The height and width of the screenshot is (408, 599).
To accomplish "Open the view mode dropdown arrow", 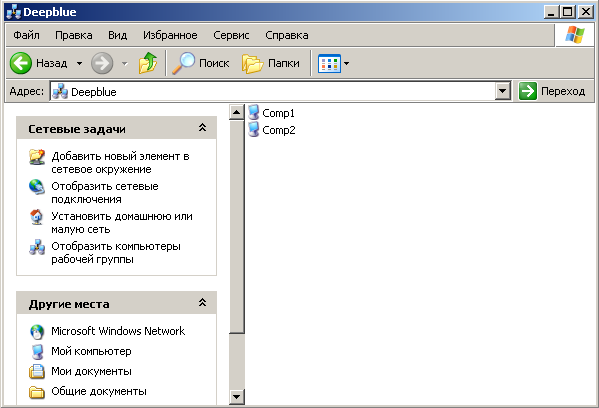I will click(x=346, y=63).
